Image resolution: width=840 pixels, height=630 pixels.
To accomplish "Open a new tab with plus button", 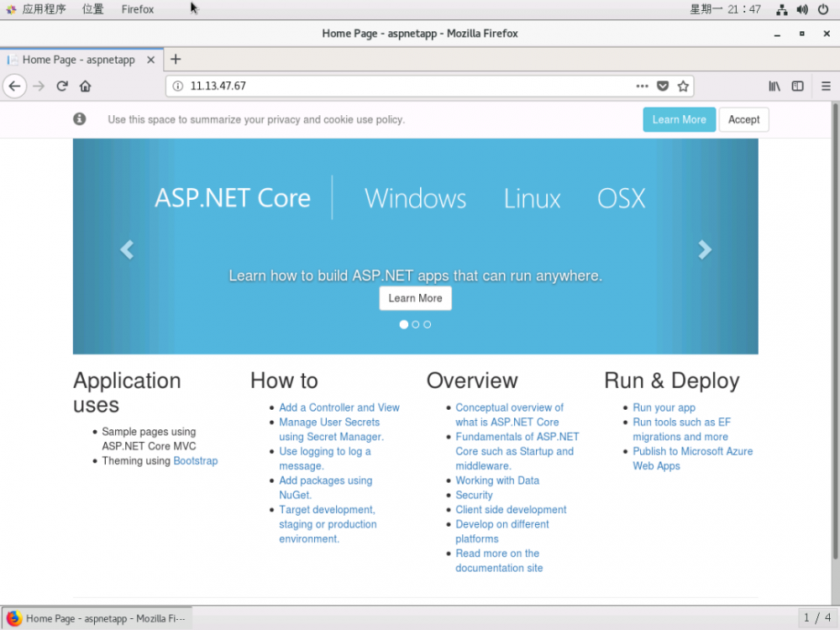I will tap(176, 60).
